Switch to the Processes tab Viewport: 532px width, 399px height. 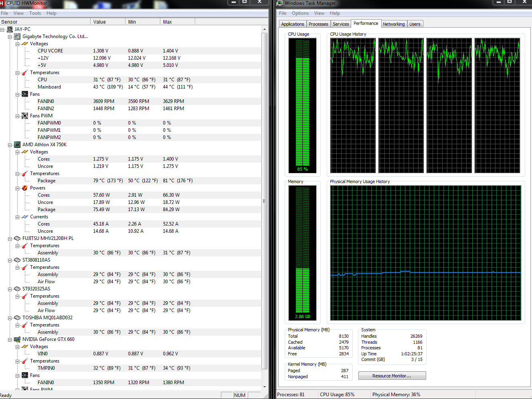click(x=318, y=24)
